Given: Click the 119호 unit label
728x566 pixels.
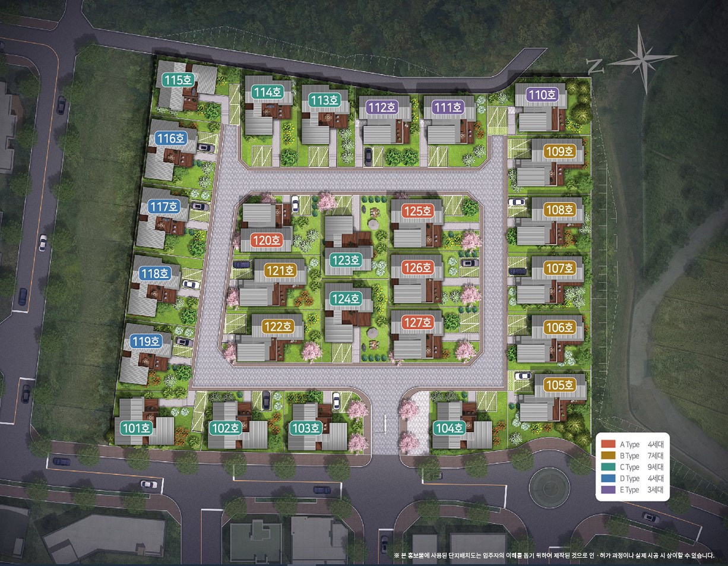Looking at the screenshot, I should tap(146, 342).
